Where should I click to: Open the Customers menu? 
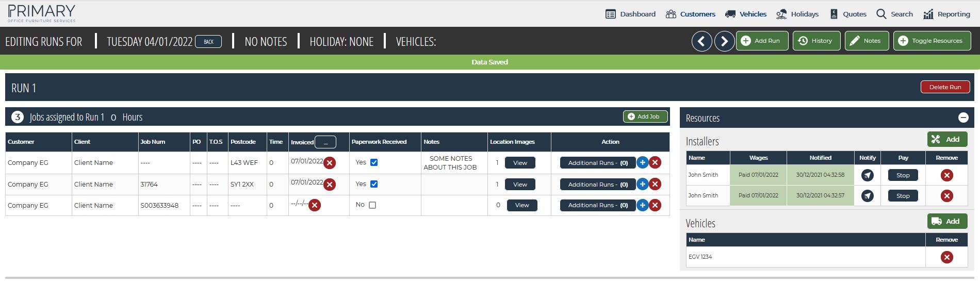[x=691, y=14]
